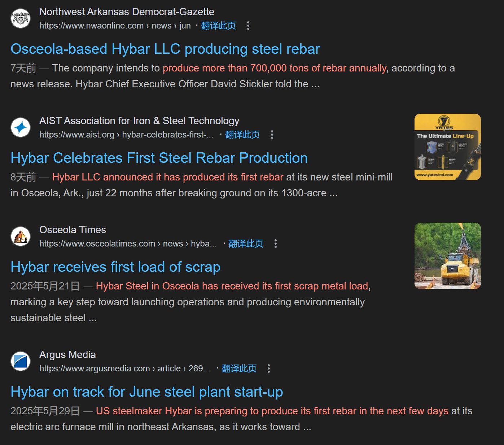The width and height of the screenshot is (504, 445).
Task: Open more options for nwaonline.com result
Action: point(248,26)
